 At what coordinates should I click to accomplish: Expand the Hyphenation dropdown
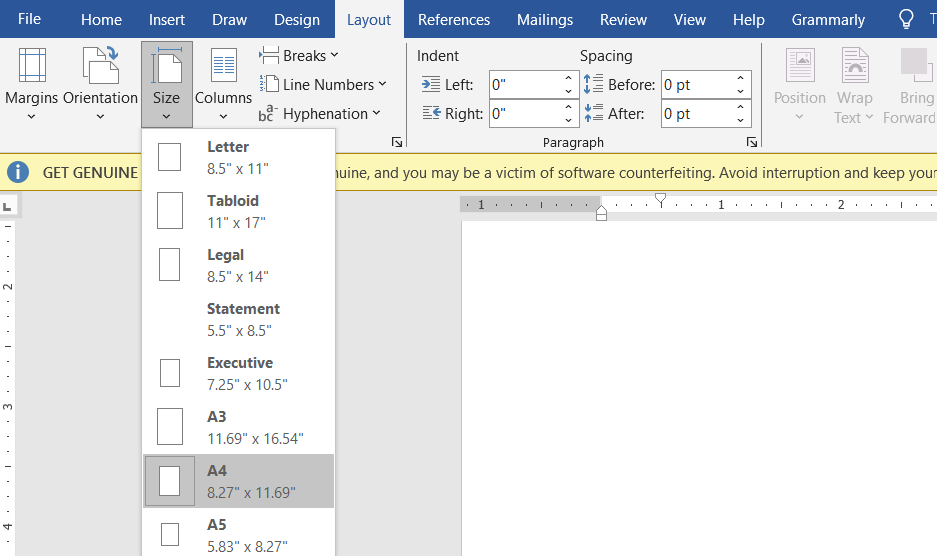click(320, 114)
